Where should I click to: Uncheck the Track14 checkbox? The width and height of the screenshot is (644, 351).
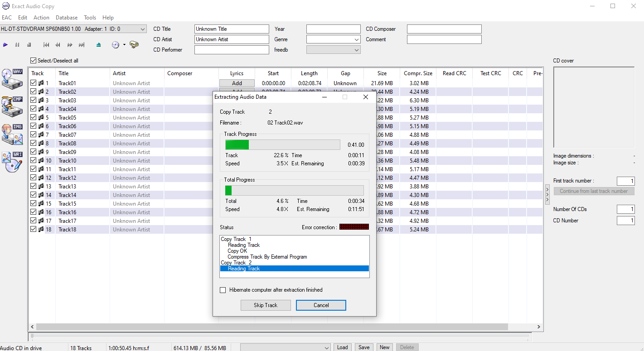point(33,195)
